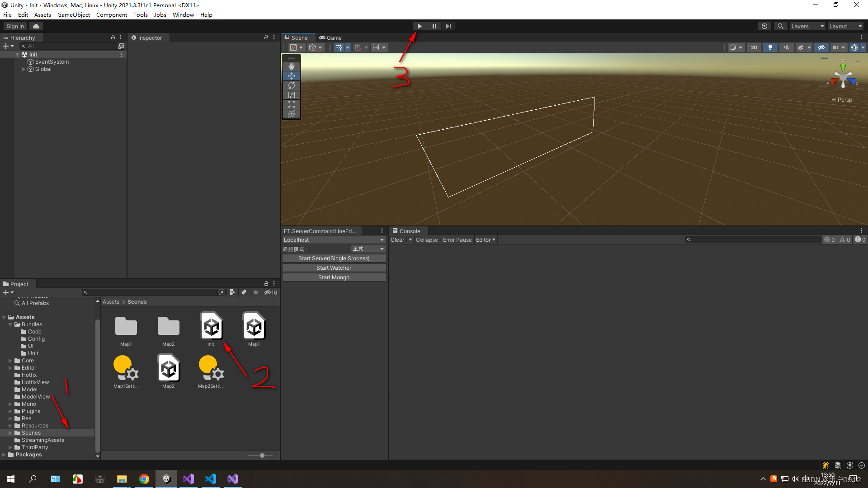Click the Start Mongo button

pos(334,277)
